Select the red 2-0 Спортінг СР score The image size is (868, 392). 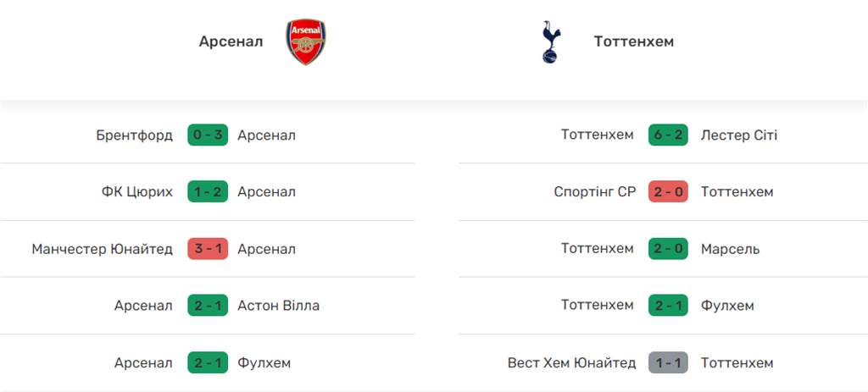coord(668,192)
